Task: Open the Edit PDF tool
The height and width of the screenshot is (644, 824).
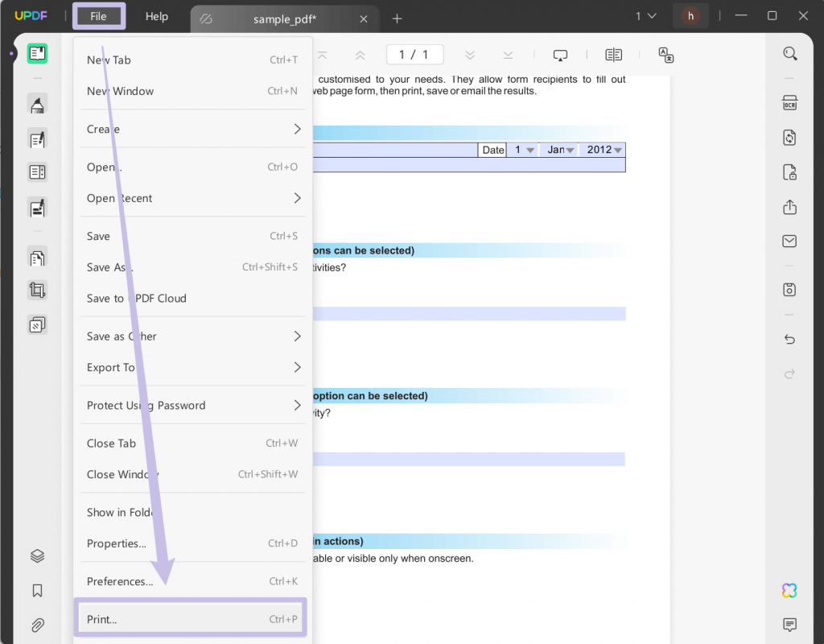Action: coord(36,139)
